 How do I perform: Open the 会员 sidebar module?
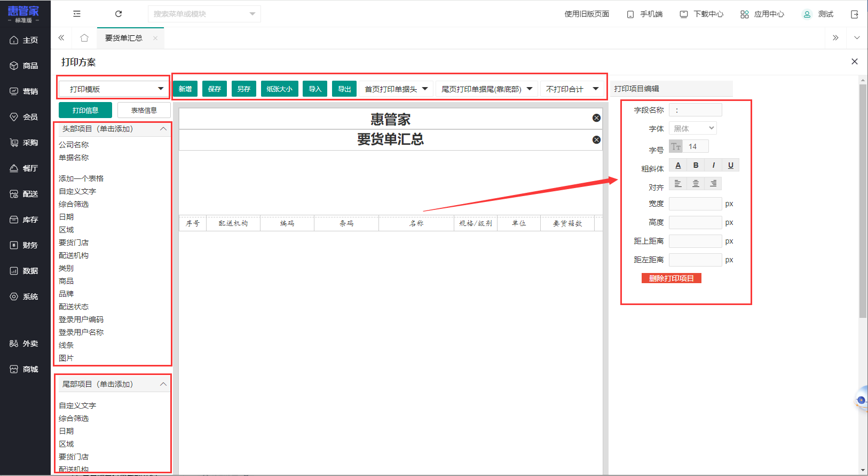[x=25, y=117]
